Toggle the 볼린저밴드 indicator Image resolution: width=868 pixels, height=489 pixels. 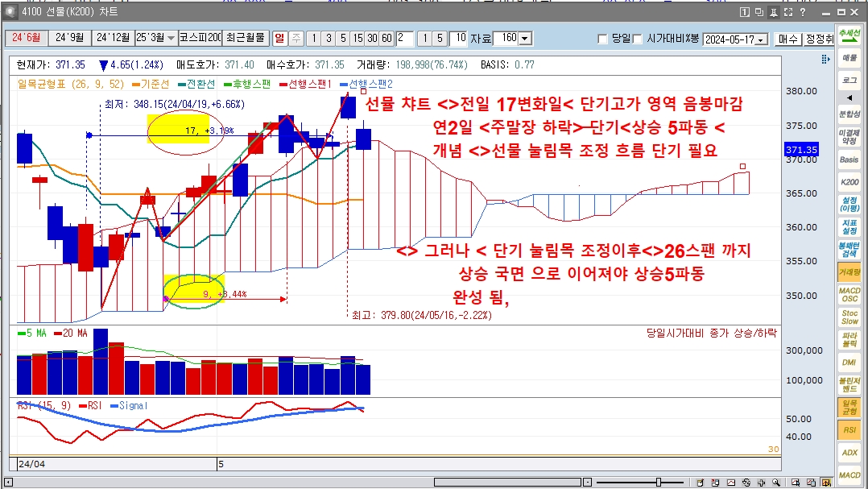pos(849,385)
